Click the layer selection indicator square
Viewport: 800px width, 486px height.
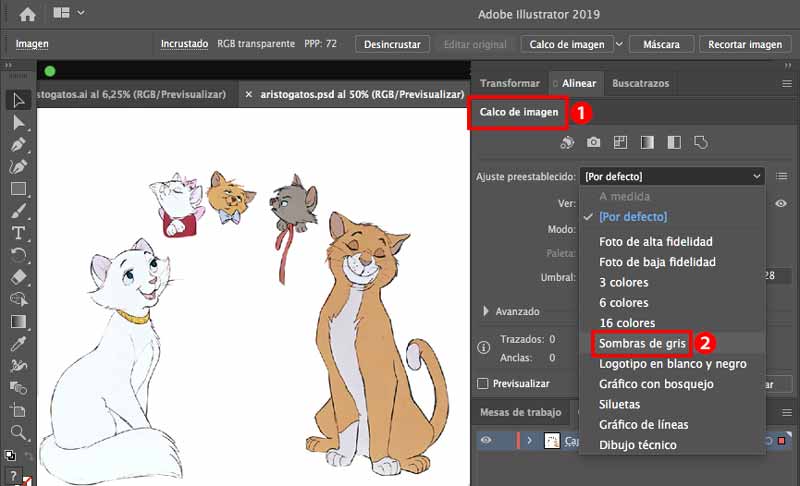click(x=781, y=440)
